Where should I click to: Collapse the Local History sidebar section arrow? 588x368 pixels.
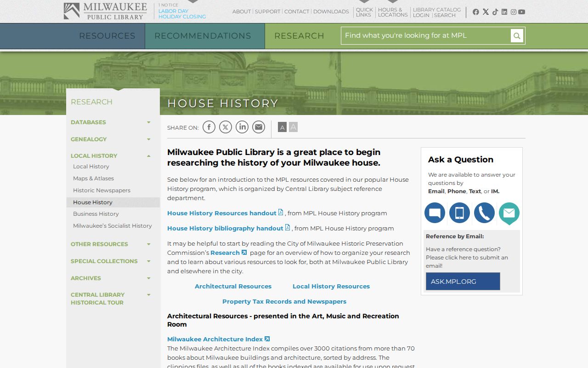(x=149, y=156)
